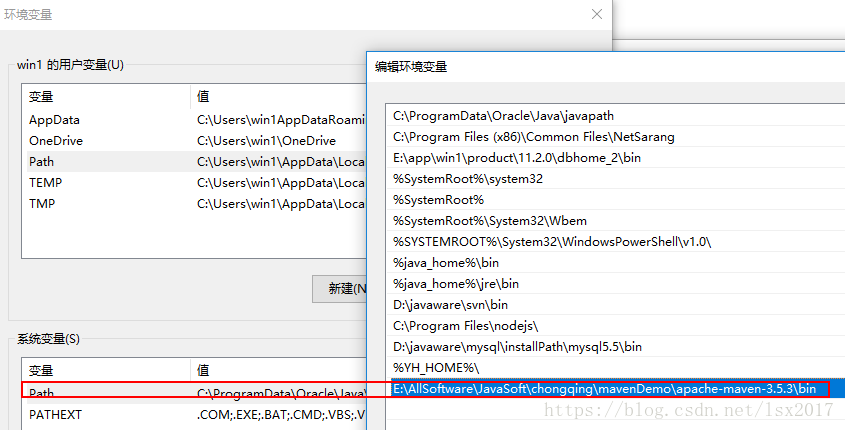Screen dimensions: 845x430
Task: Select %SystemRoot%\system32 path entry
Action: [x=615, y=179]
